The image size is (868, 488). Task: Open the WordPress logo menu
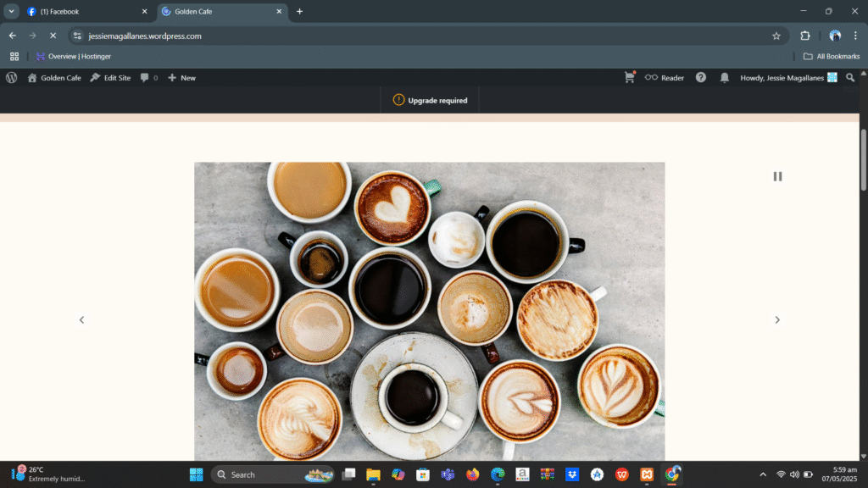(x=12, y=77)
